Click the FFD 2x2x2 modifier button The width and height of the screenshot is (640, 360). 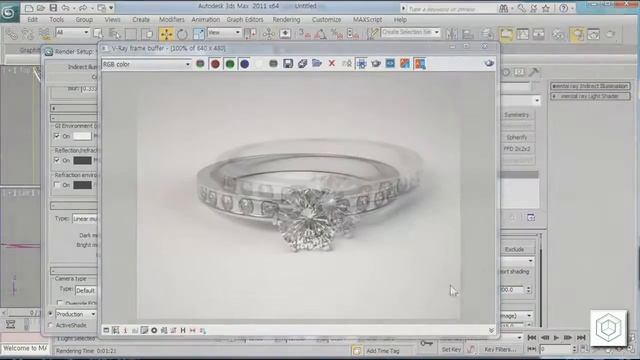[516, 149]
